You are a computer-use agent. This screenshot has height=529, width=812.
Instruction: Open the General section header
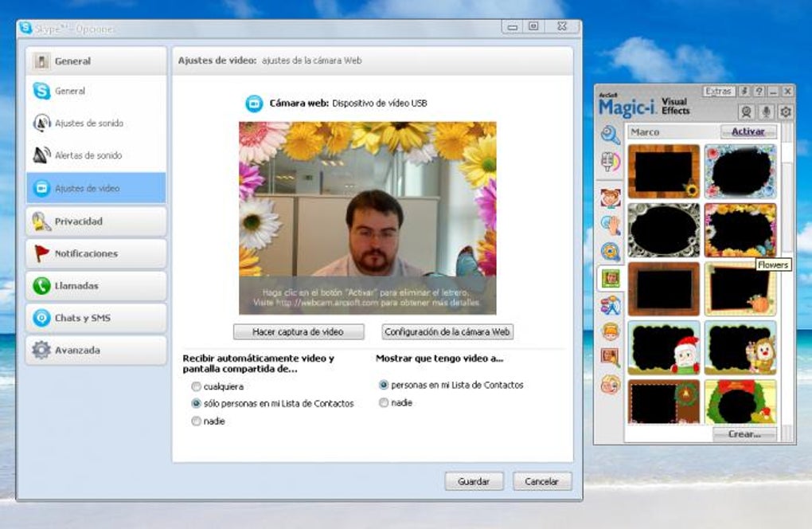(x=96, y=61)
